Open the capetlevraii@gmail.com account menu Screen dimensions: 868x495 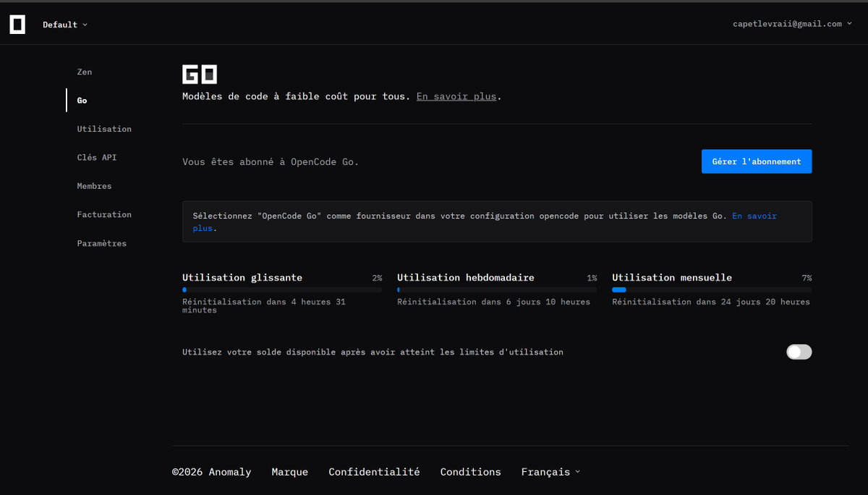[792, 24]
